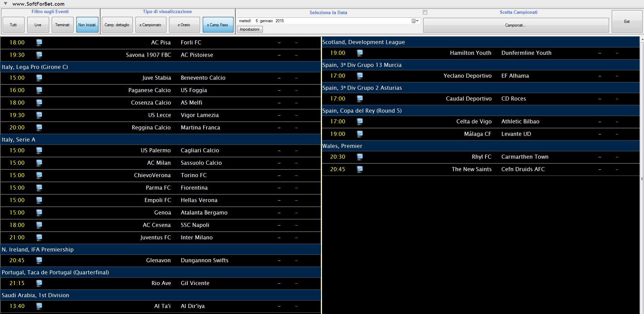Switch view to Camp. dettaglio
644x314 pixels.
(x=117, y=25)
